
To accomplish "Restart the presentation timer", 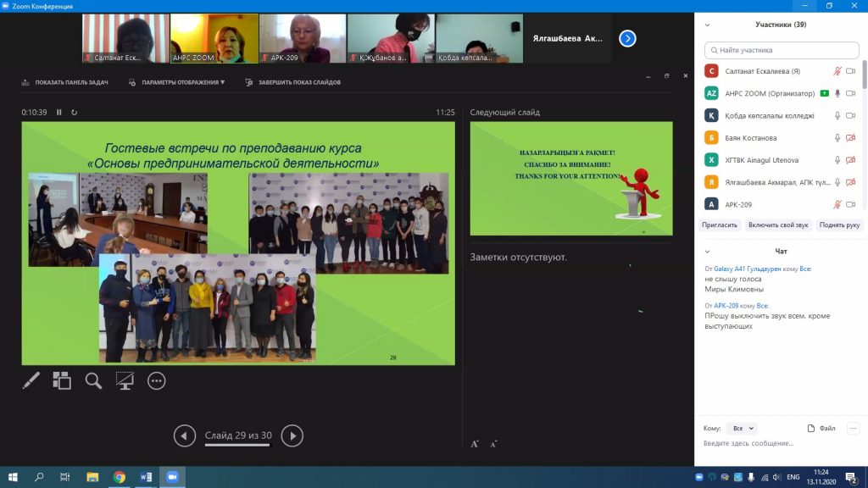I will (x=75, y=113).
